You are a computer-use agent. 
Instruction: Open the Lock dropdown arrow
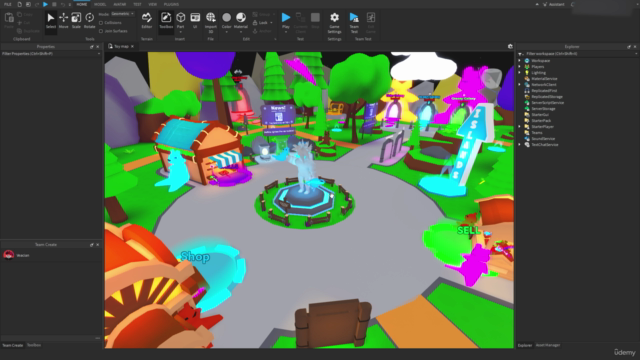[271, 23]
